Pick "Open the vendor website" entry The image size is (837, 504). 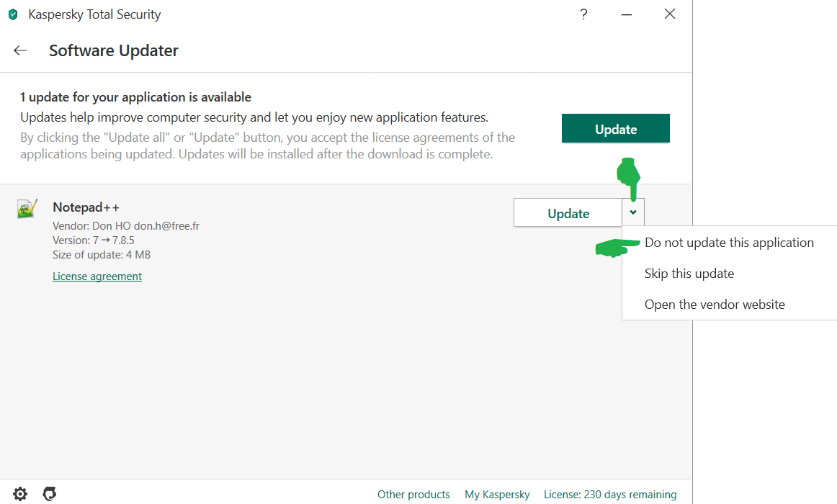(x=715, y=305)
